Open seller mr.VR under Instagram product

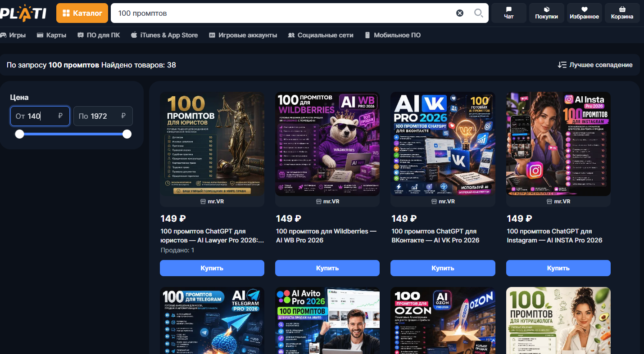(558, 202)
